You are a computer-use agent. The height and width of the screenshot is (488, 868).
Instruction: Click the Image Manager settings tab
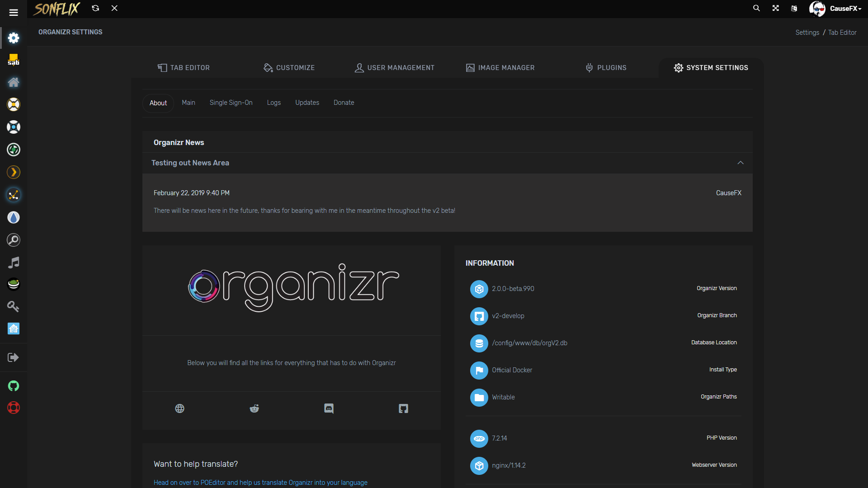(500, 67)
